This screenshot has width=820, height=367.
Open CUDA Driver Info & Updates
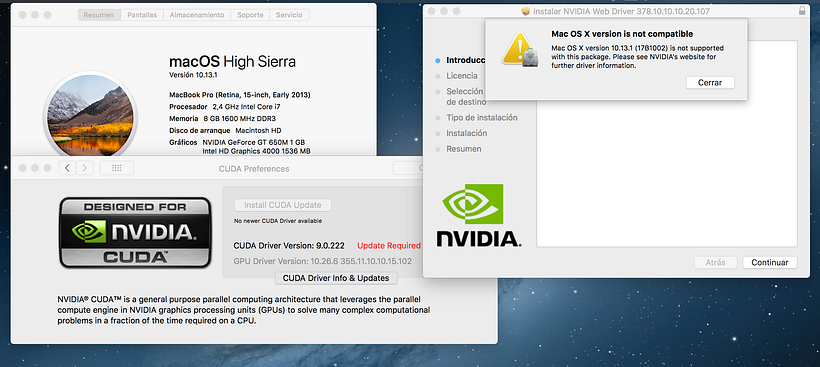[336, 278]
